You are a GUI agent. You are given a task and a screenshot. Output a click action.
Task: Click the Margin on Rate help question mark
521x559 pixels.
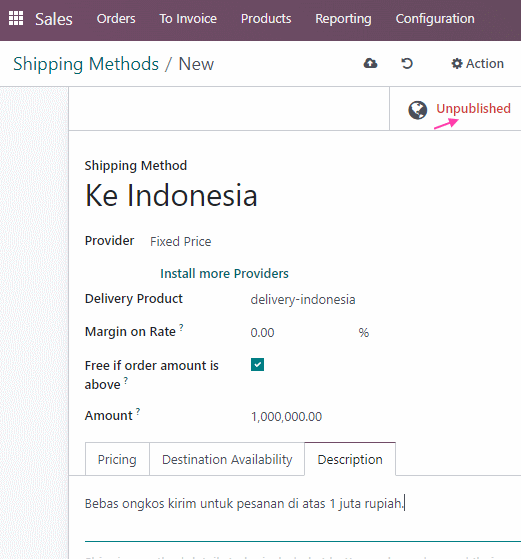tap(181, 327)
